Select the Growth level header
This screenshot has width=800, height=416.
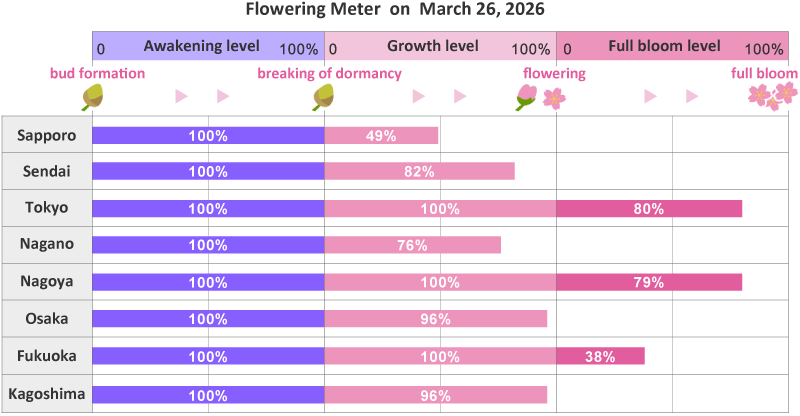coord(440,47)
